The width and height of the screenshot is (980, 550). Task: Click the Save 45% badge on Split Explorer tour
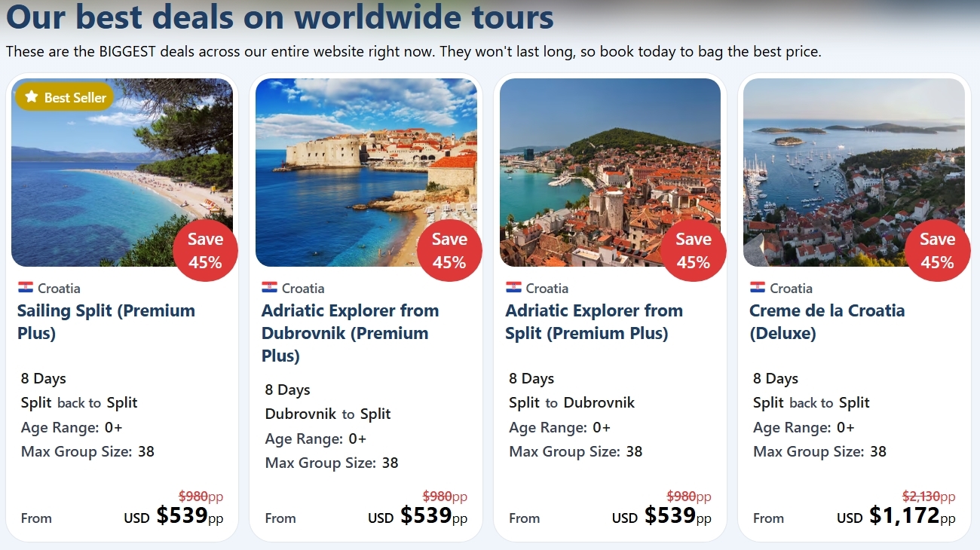pos(693,250)
